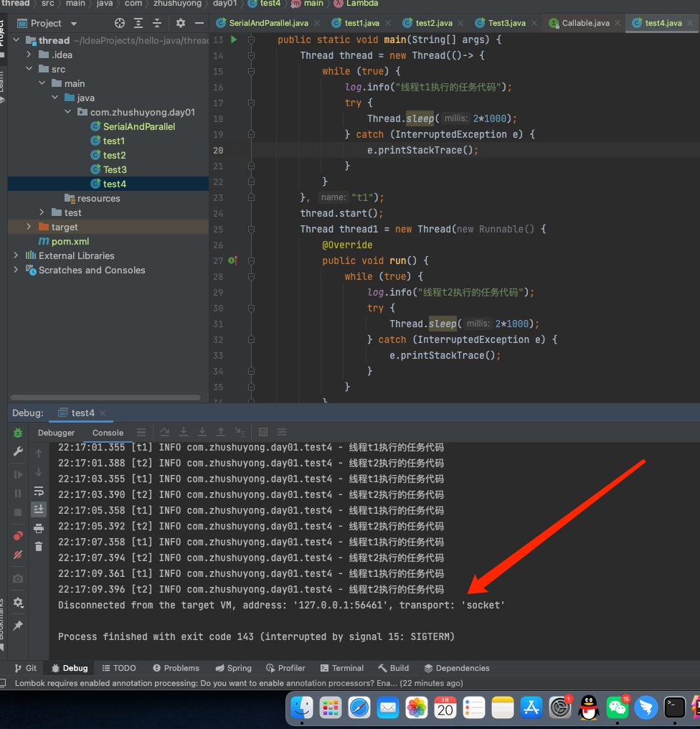
Task: Open Project panel gear settings
Action: click(180, 23)
